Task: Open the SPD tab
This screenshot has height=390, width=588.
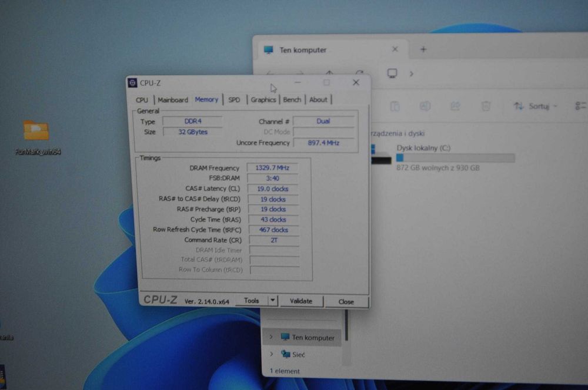Action: [234, 100]
